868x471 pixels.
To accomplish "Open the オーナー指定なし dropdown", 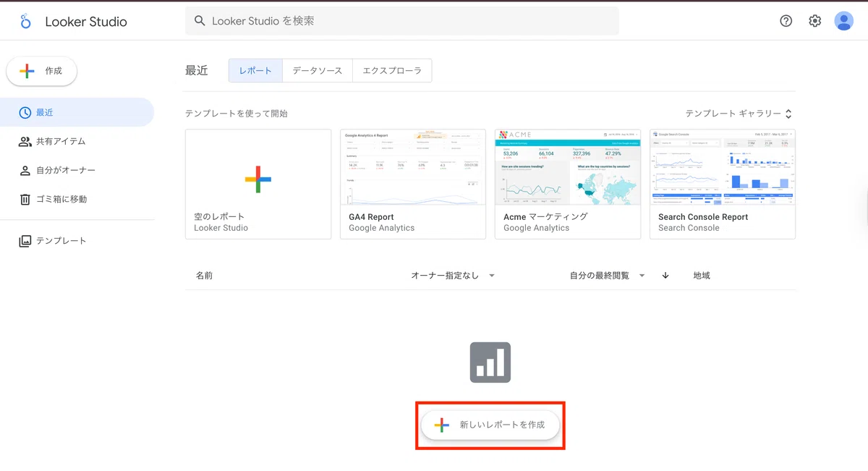I will pos(453,276).
